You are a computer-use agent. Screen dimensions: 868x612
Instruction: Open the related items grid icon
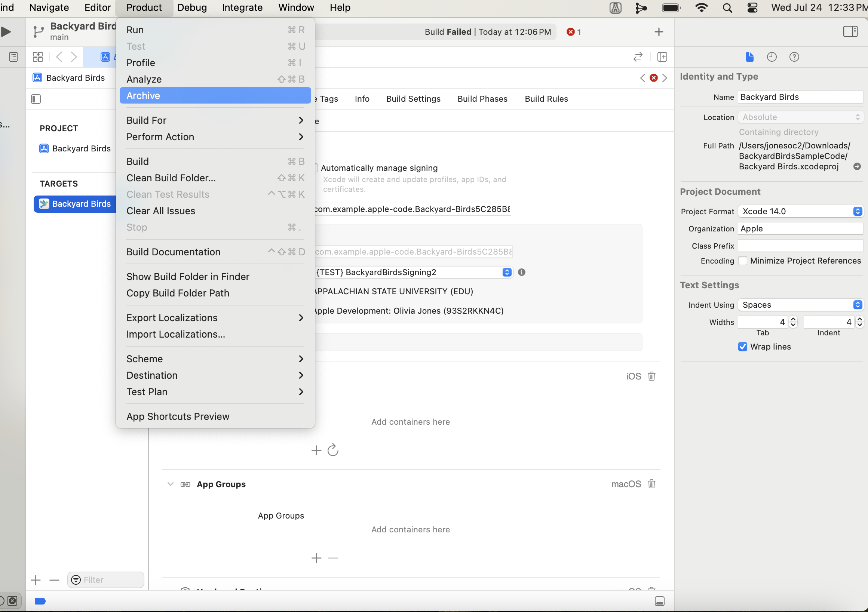click(x=38, y=57)
